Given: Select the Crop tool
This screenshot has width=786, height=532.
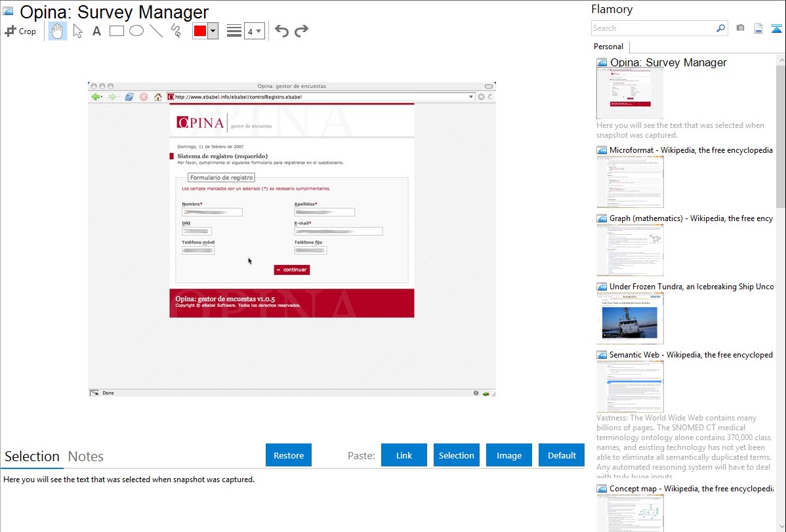Looking at the screenshot, I should point(20,31).
